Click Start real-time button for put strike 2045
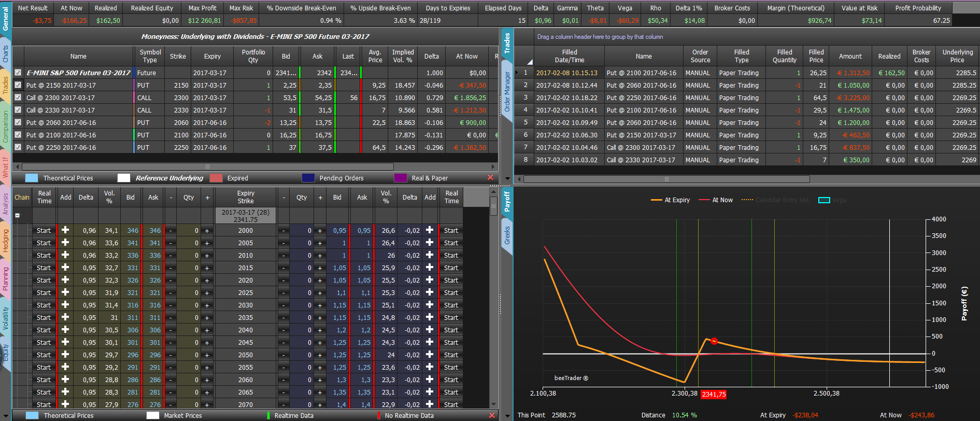This screenshot has width=980, height=421. click(451, 342)
